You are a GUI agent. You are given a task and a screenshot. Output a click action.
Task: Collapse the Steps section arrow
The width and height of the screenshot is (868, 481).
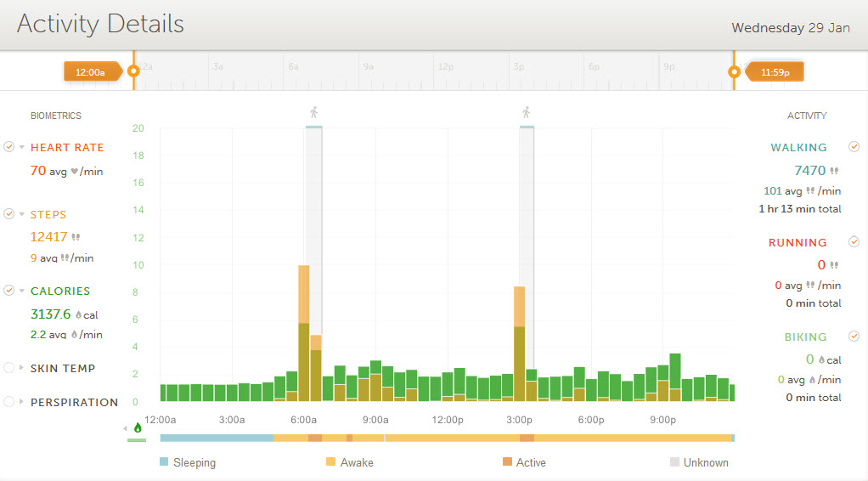[22, 215]
